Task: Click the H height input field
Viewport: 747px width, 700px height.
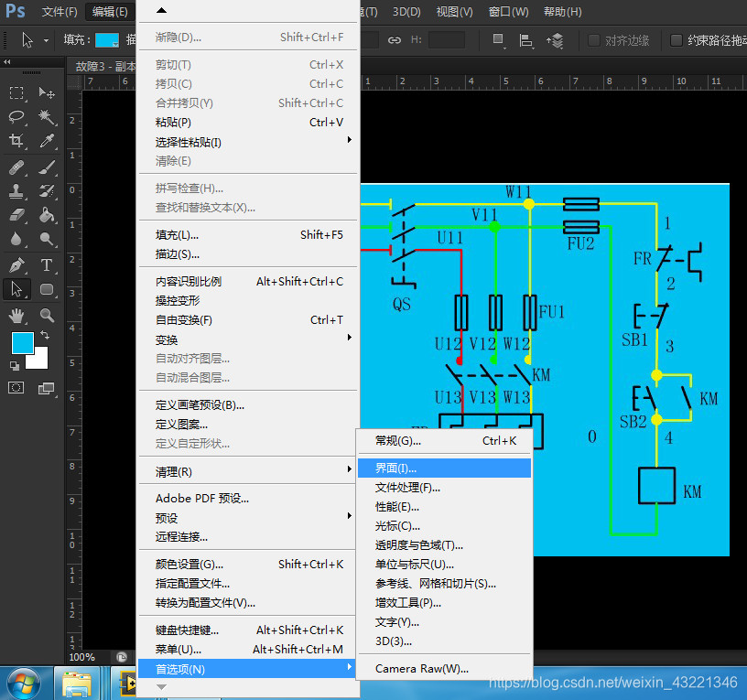Action: tap(447, 40)
